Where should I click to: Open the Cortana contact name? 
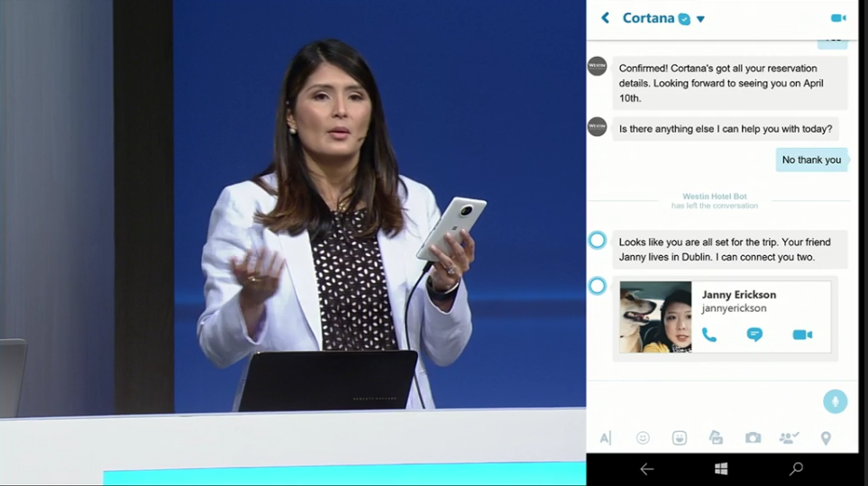[x=648, y=18]
